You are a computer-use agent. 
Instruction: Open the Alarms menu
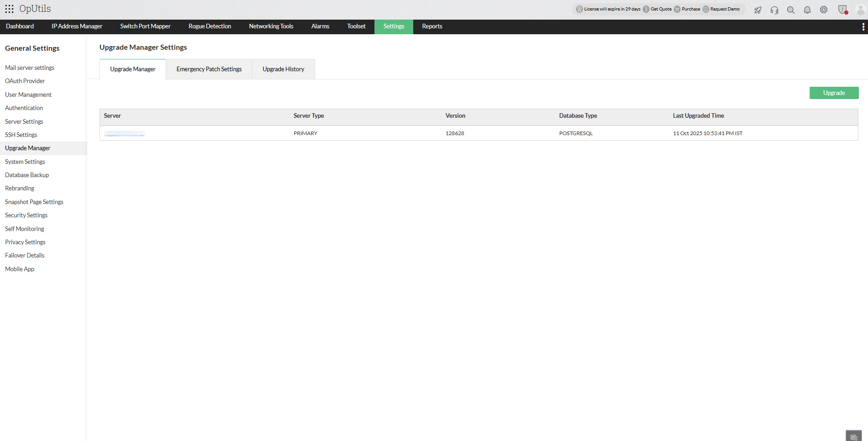(320, 26)
